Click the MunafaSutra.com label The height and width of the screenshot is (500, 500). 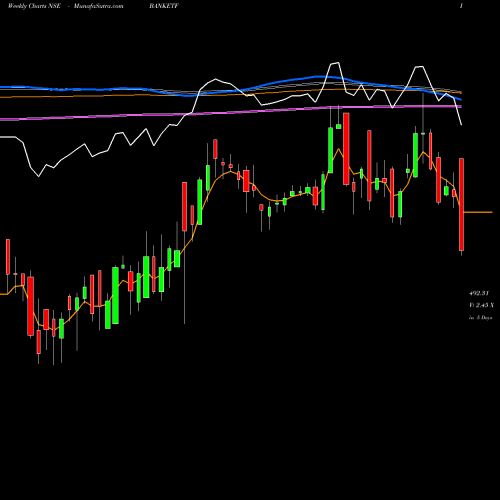[98, 6]
